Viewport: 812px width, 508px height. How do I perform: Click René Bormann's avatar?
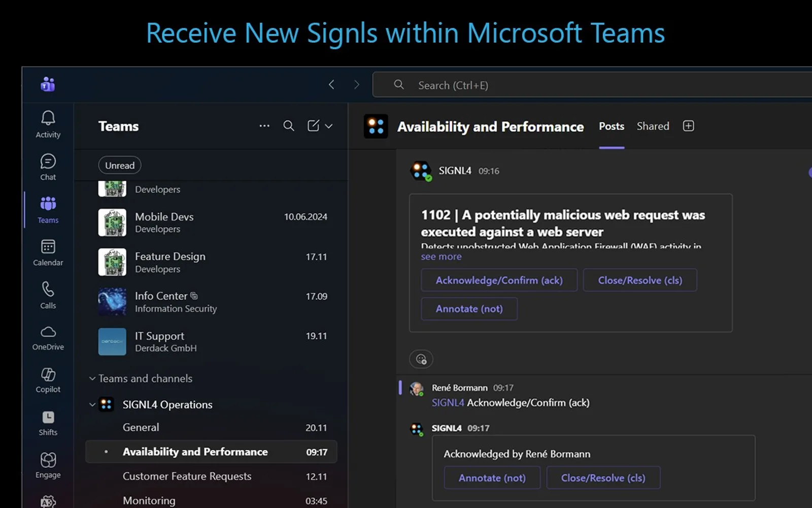pyautogui.click(x=417, y=389)
